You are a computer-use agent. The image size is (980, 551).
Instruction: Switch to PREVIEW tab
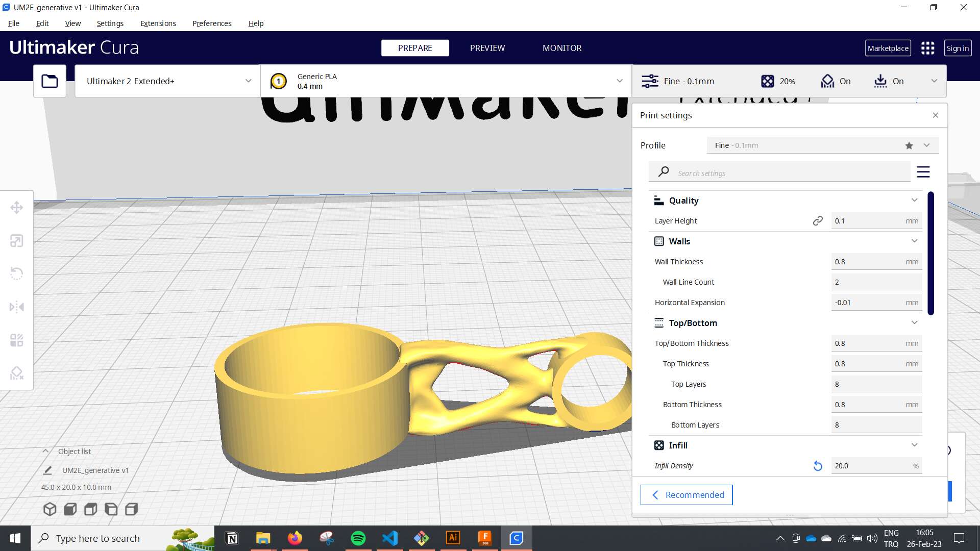[x=487, y=48]
